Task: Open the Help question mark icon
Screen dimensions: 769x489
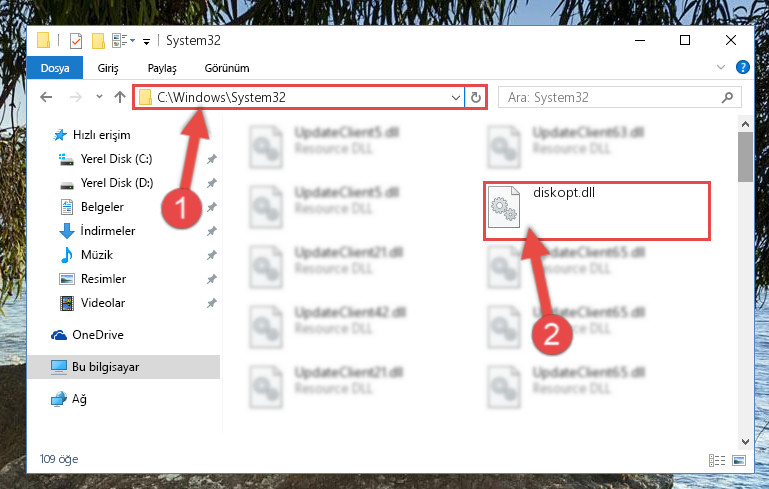Action: coord(743,67)
